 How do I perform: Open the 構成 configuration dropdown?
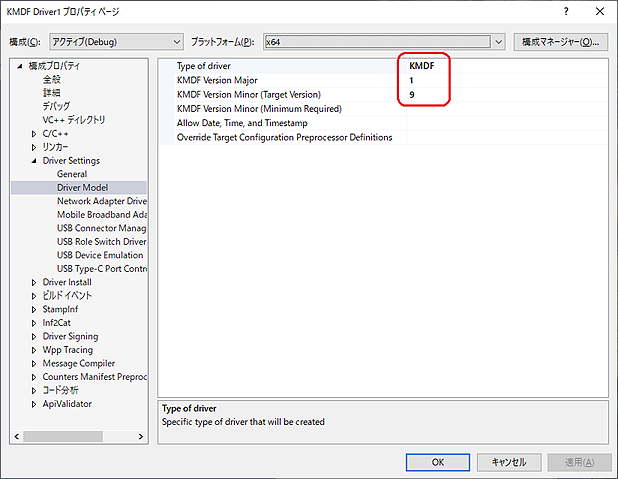coord(116,42)
